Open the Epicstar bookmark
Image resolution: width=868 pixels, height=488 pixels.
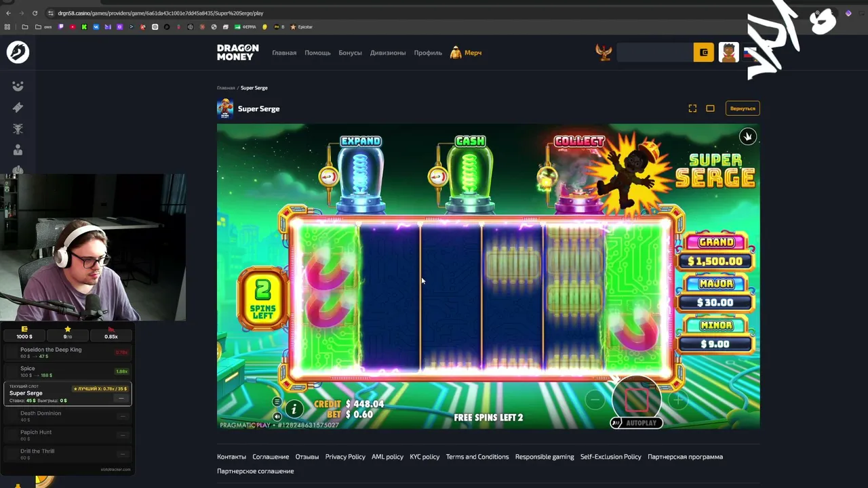coord(302,27)
